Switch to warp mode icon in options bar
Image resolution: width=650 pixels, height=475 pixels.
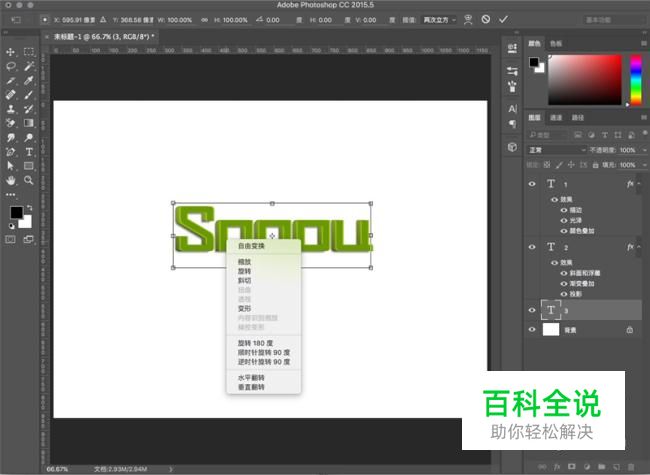pos(468,19)
